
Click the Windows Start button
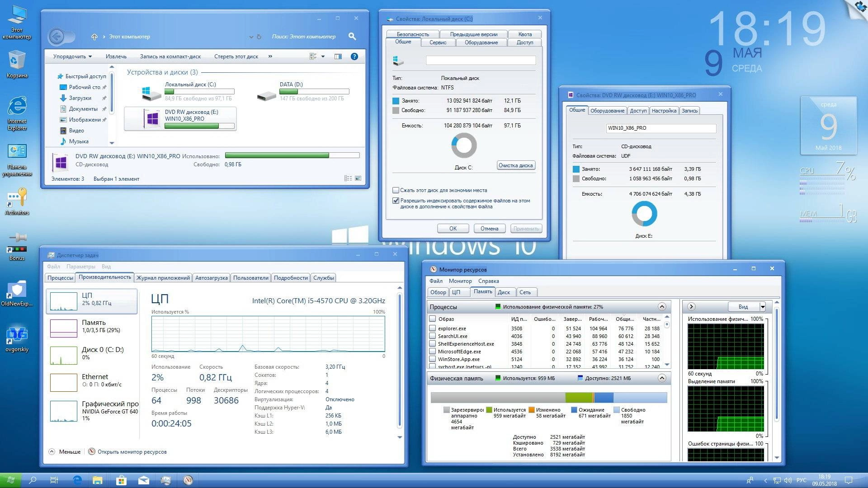pos(10,480)
